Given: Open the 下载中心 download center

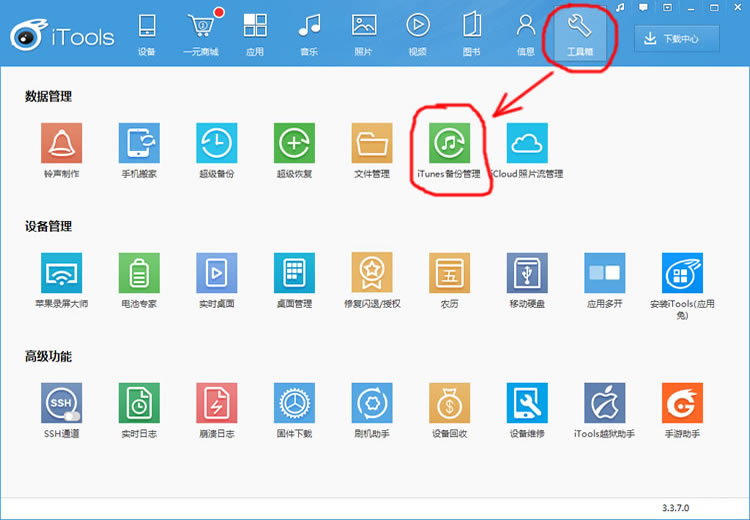Looking at the screenshot, I should pyautogui.click(x=677, y=39).
